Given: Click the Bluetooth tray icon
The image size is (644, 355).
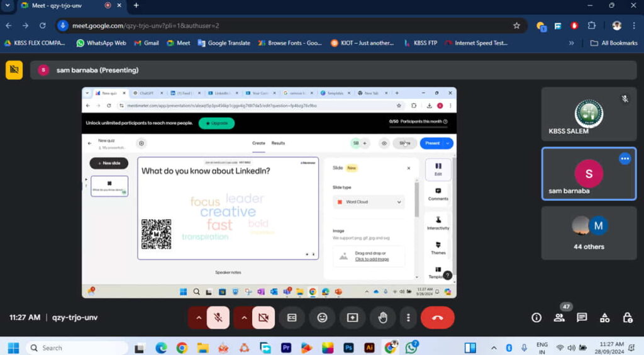Looking at the screenshot, I should (x=509, y=347).
